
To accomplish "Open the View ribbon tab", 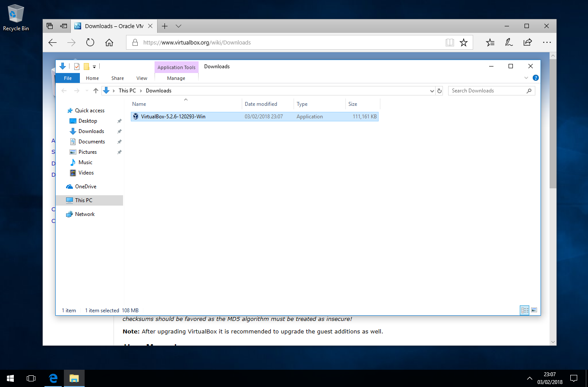I will [142, 78].
